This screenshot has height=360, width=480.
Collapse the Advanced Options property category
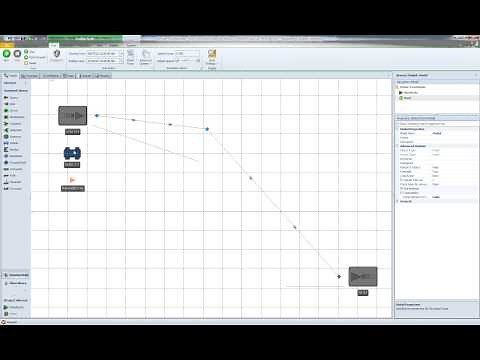[398, 146]
